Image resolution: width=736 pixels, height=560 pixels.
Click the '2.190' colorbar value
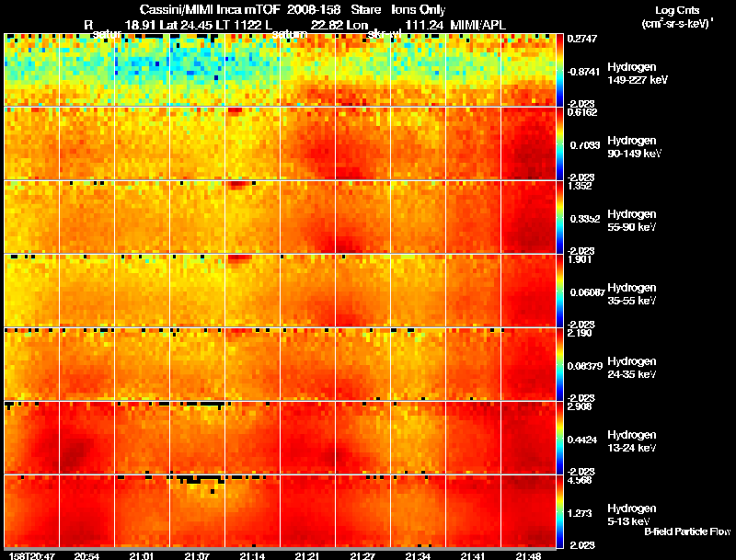coord(580,333)
